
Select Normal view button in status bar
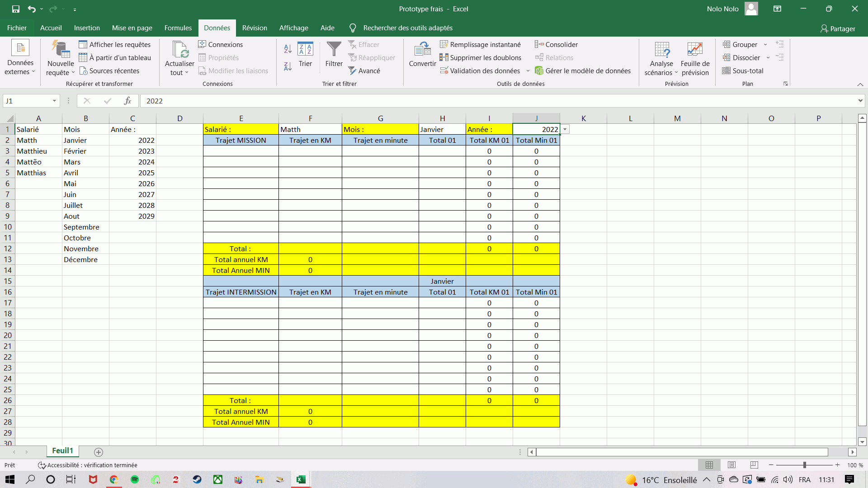(709, 465)
